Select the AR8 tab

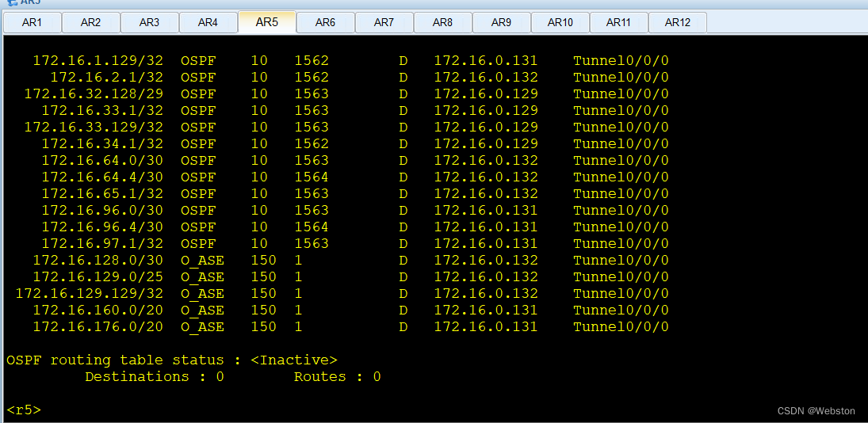[443, 23]
